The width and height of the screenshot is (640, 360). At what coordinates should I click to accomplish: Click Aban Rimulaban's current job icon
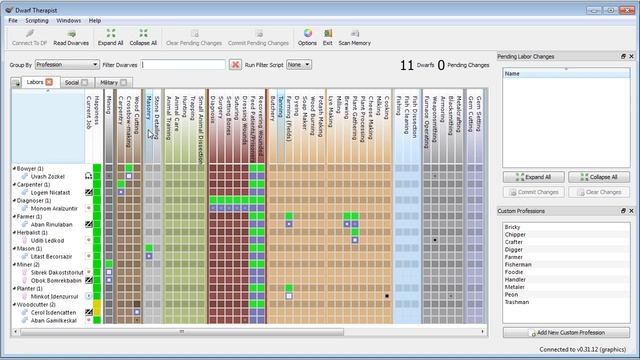tap(89, 224)
